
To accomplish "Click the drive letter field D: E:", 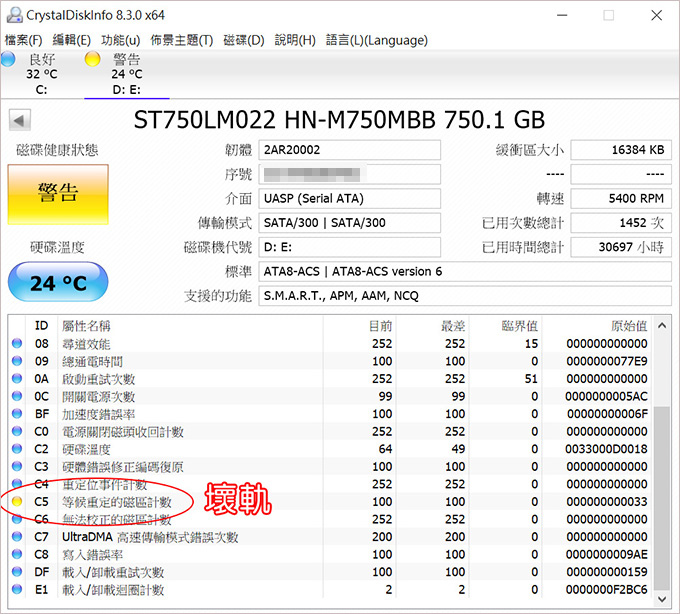I will (350, 247).
